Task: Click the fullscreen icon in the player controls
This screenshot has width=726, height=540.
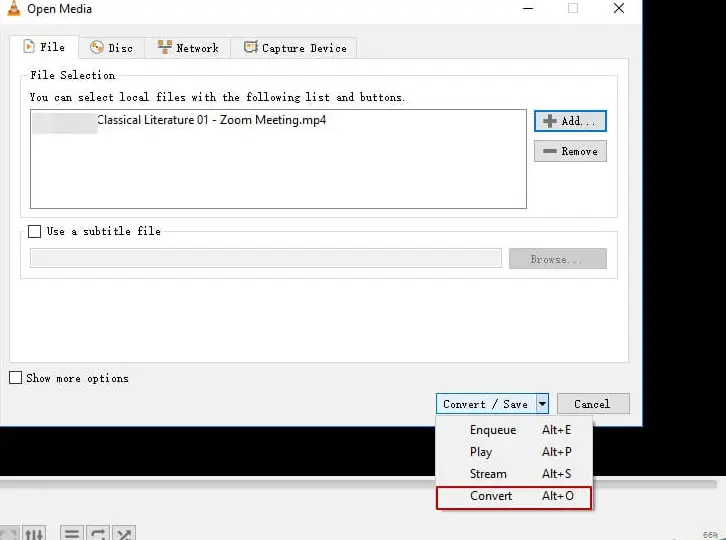Action: [8, 534]
